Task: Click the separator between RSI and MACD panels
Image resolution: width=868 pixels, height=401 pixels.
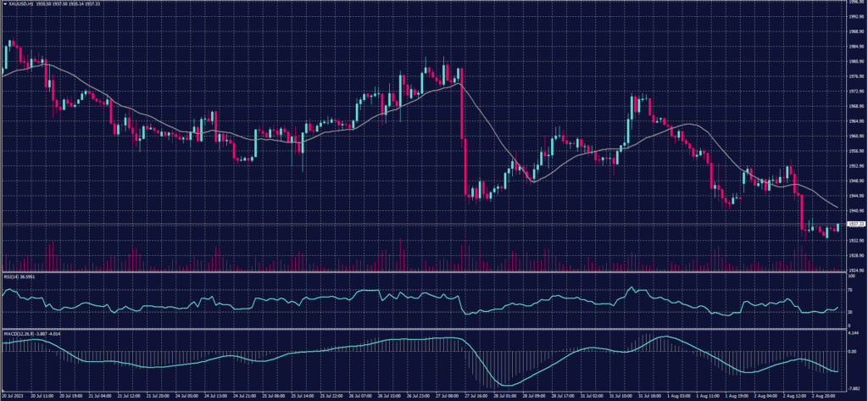Action: (x=424, y=327)
